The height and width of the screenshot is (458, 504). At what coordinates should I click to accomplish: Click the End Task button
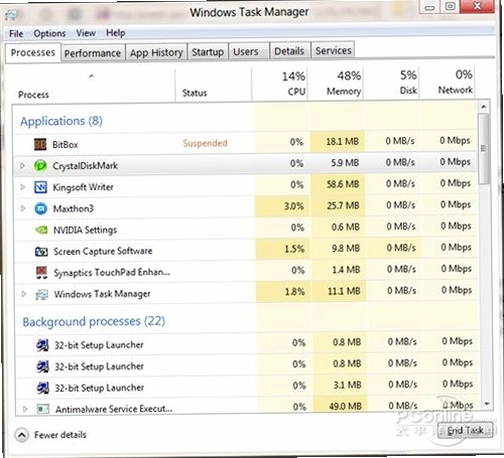coord(465,431)
